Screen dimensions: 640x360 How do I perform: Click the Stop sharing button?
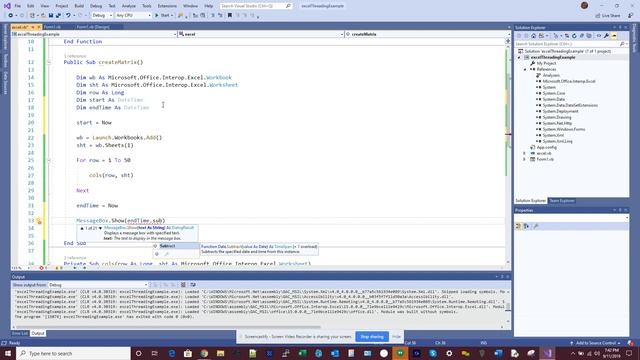(x=372, y=337)
